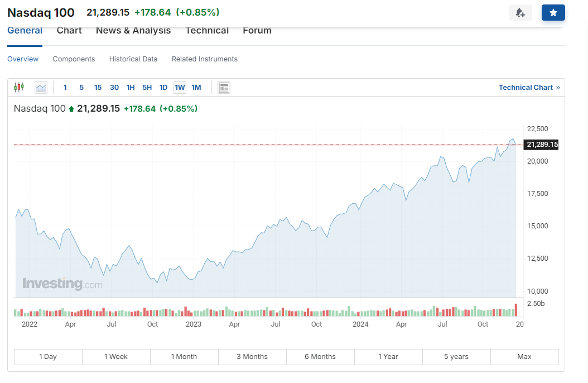Select the area chart type icon
The width and height of the screenshot is (588, 383).
41,88
